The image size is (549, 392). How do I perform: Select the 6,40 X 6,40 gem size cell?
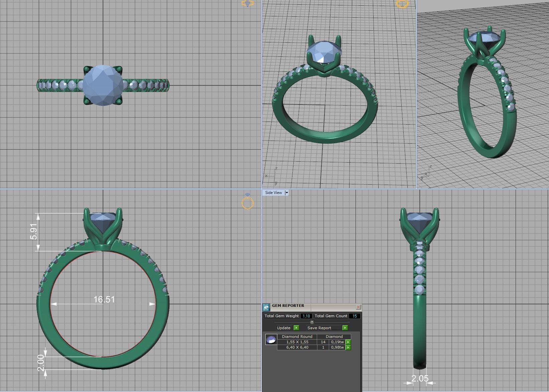pyautogui.click(x=297, y=348)
